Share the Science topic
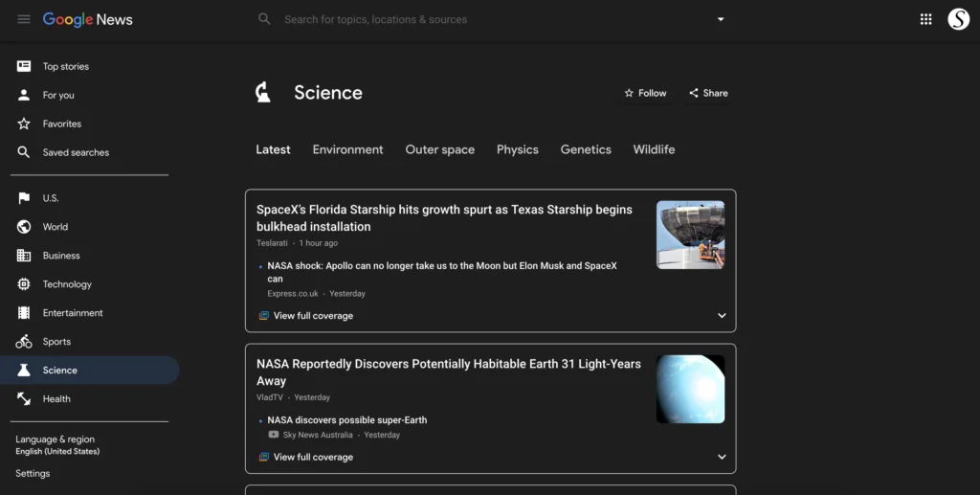This screenshot has width=980, height=495. tap(709, 93)
